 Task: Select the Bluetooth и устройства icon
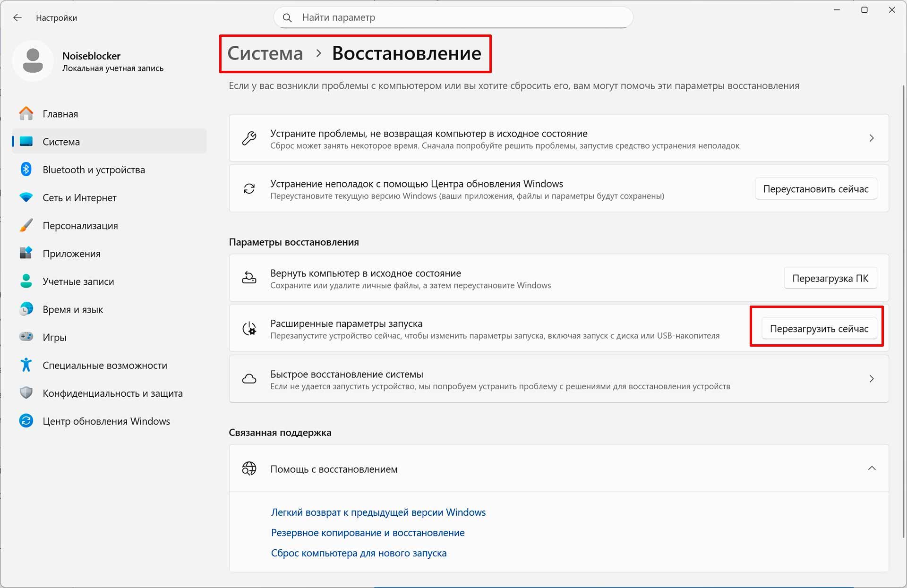(26, 170)
